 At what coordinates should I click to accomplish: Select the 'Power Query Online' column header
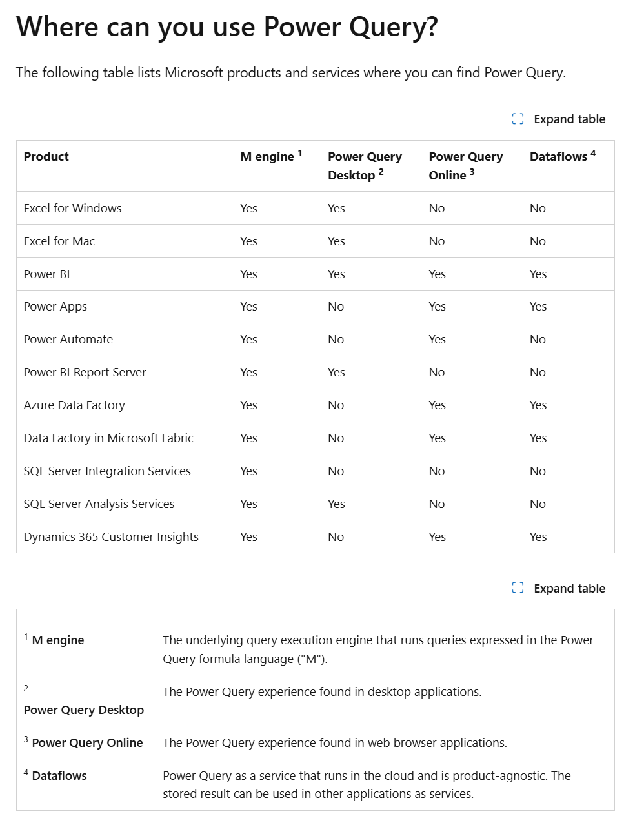click(x=466, y=166)
